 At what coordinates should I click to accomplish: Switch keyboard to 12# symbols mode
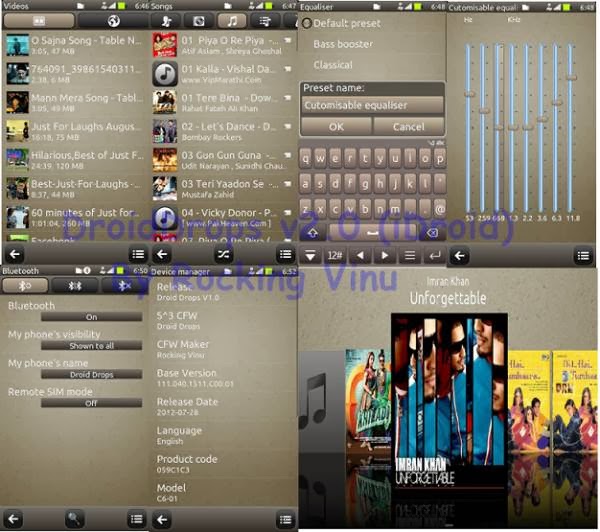tap(335, 255)
